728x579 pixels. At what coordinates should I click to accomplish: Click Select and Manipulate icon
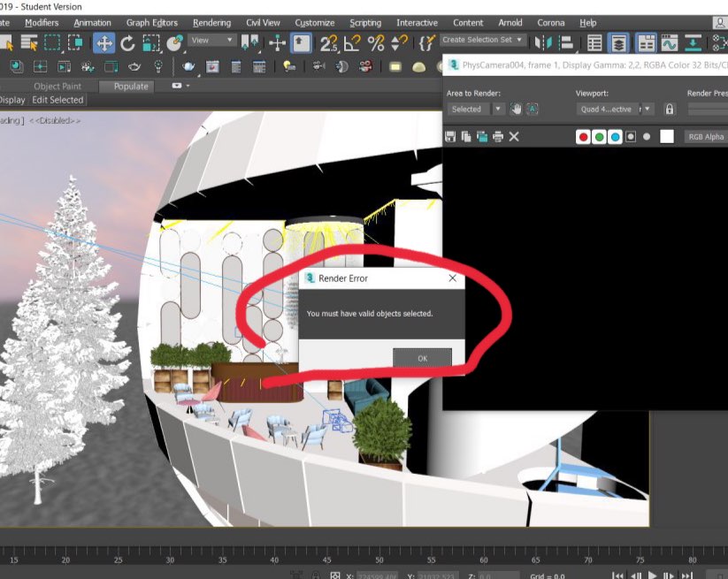click(277, 43)
